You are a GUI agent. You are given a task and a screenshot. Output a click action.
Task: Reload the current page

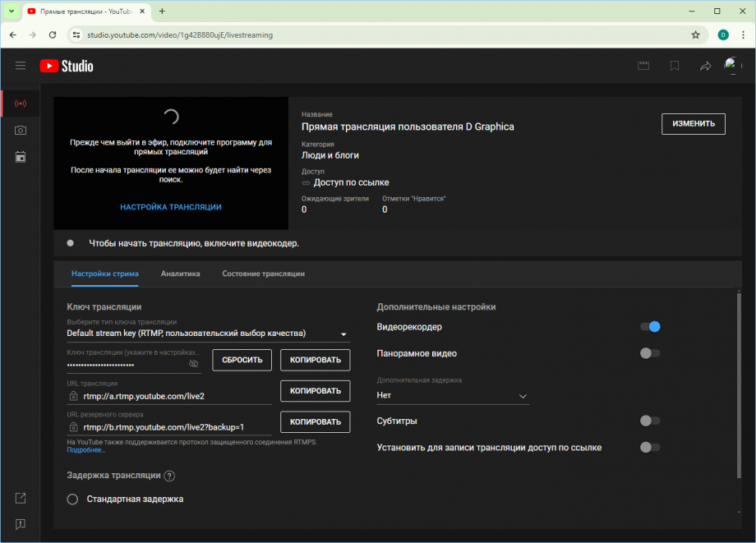pyautogui.click(x=53, y=35)
